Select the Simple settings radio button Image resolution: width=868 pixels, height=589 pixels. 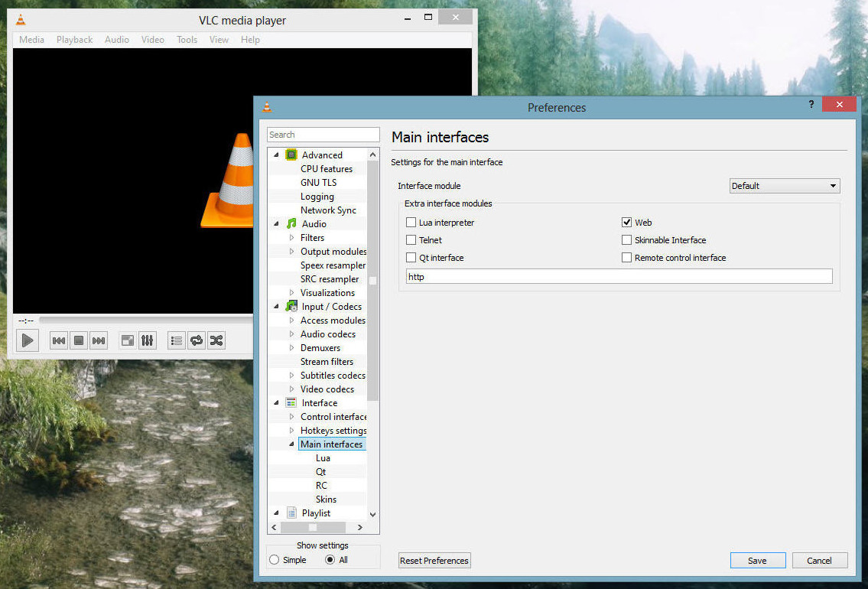[x=275, y=560]
